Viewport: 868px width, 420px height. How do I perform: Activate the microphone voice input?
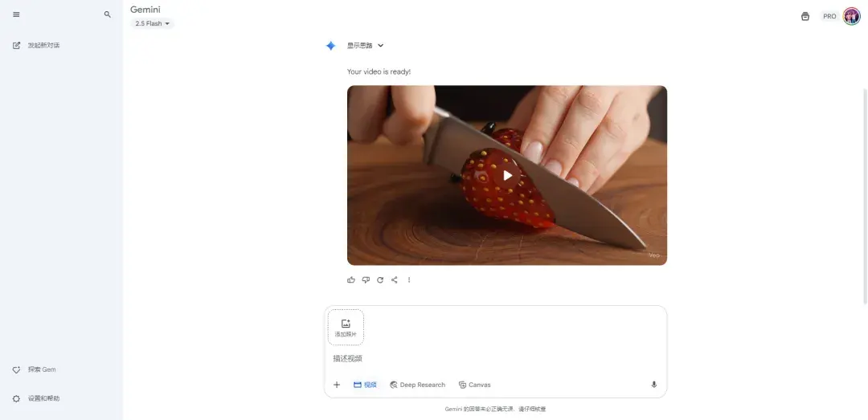(x=653, y=385)
